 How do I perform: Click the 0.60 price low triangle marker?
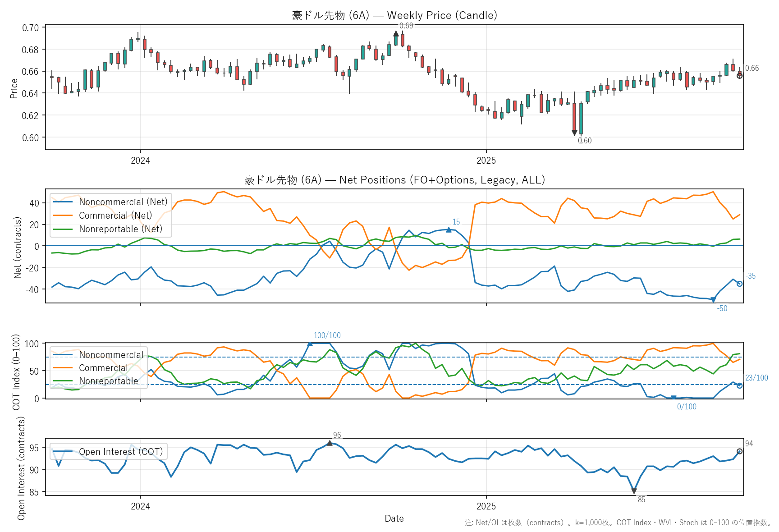[x=574, y=133]
